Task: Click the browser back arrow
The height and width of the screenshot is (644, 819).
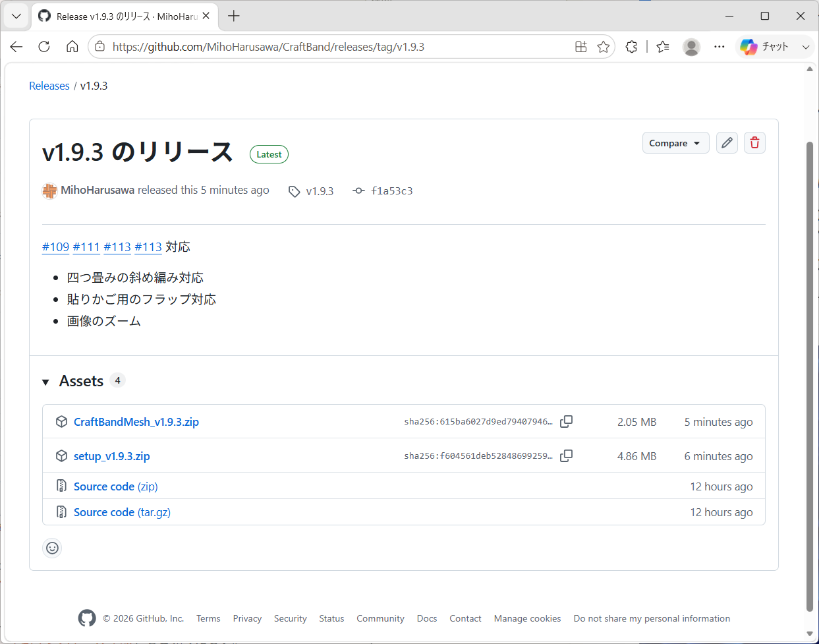Action: [16, 47]
